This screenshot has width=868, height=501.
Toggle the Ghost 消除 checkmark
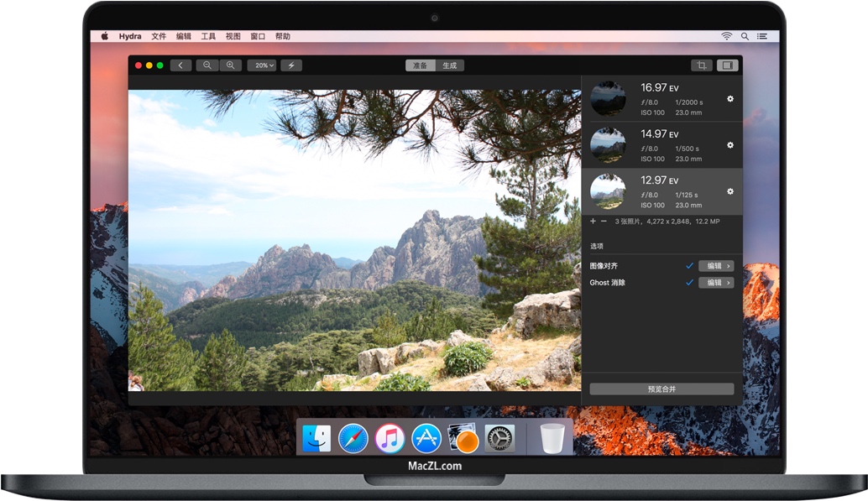tap(690, 282)
